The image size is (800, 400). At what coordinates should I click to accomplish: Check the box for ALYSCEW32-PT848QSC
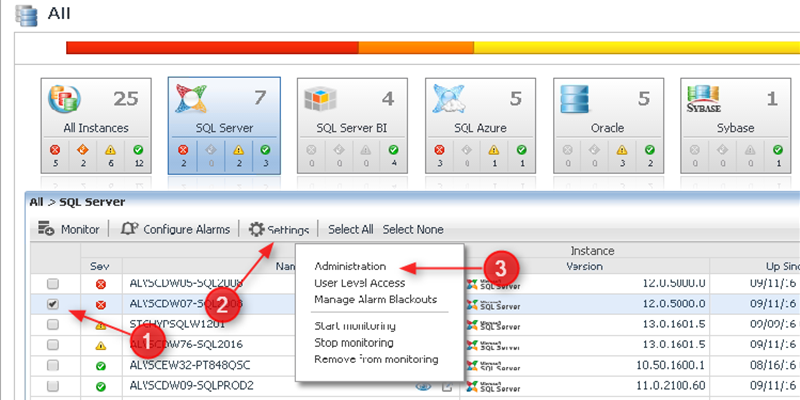point(53,365)
